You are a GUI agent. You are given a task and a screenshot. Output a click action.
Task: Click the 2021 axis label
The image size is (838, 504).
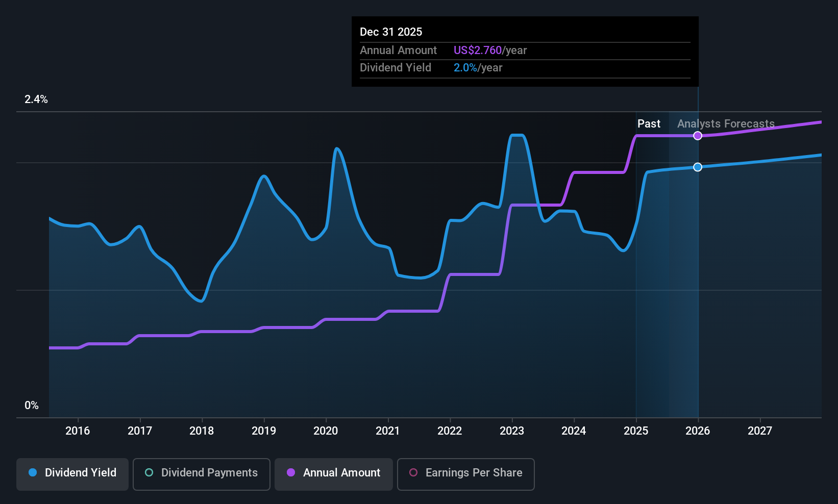coord(388,431)
